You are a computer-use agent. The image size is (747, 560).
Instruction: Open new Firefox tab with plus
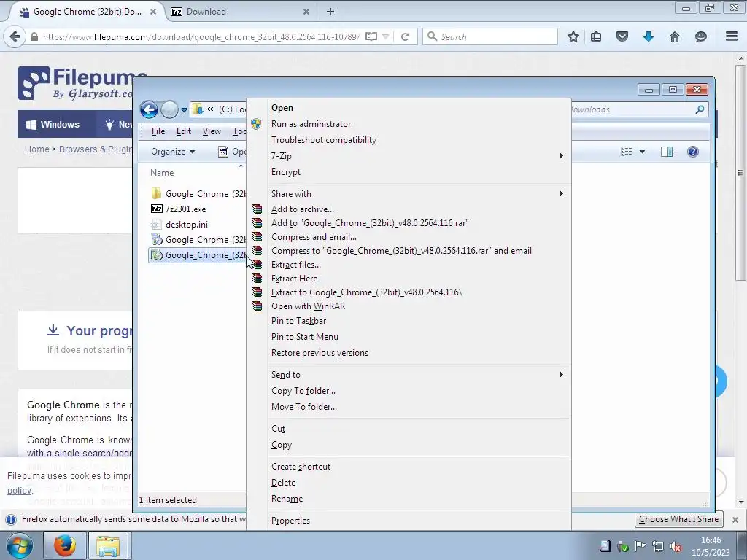(x=330, y=12)
